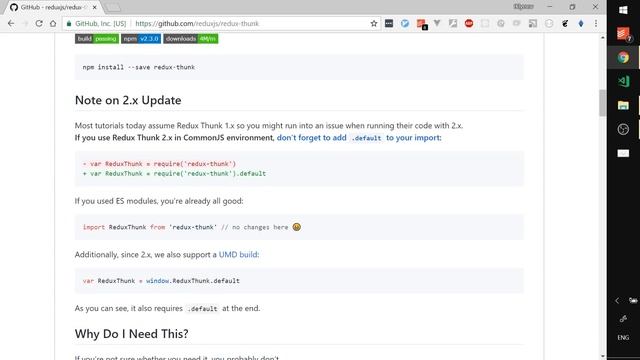Open the black bird-like extension icon
640x360 pixels.
point(565,24)
